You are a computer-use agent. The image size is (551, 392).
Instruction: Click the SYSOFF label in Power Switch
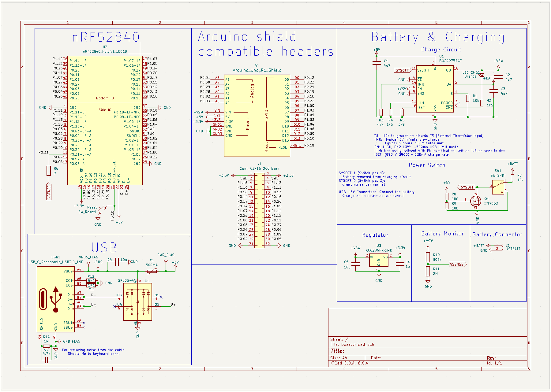click(x=467, y=187)
